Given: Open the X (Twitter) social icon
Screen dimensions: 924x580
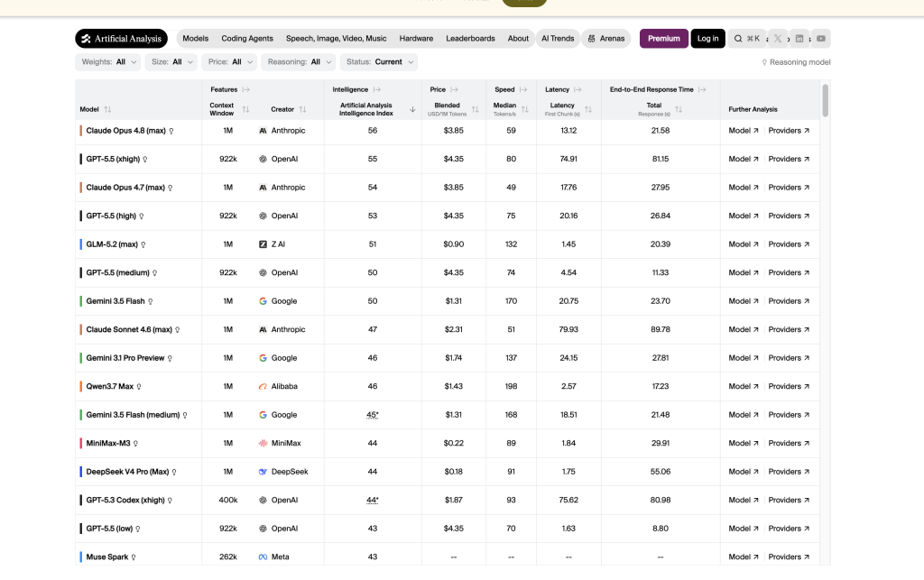Looking at the screenshot, I should click(x=778, y=39).
